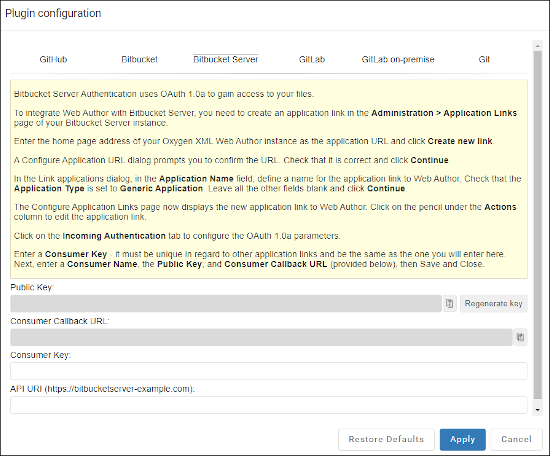Click Restore Defaults
Image resolution: width=550 pixels, height=456 pixels.
point(386,439)
